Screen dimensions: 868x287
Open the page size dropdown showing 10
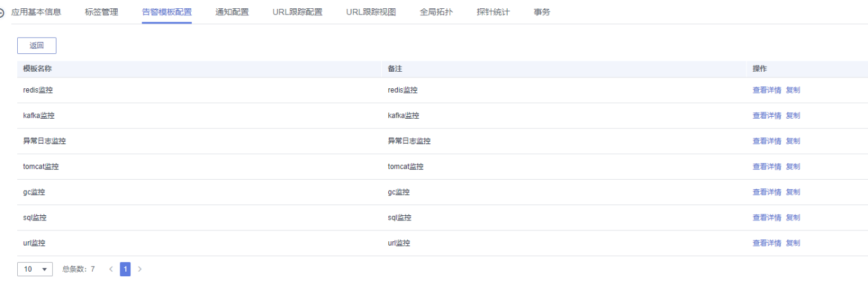[x=35, y=269]
